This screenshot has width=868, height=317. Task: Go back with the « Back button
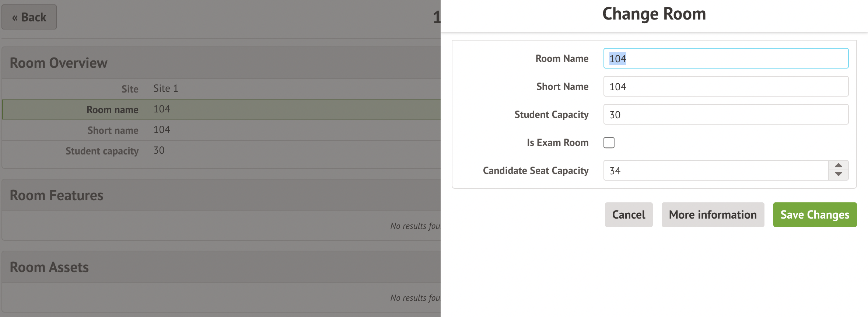point(29,17)
